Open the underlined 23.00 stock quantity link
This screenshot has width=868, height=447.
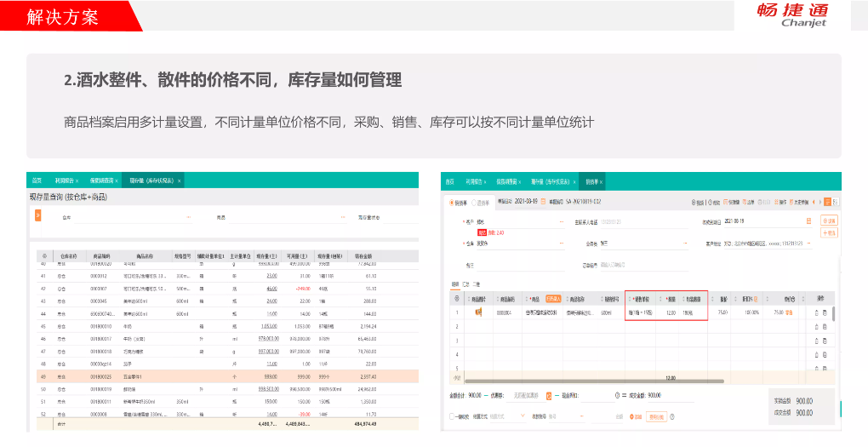tap(271, 276)
